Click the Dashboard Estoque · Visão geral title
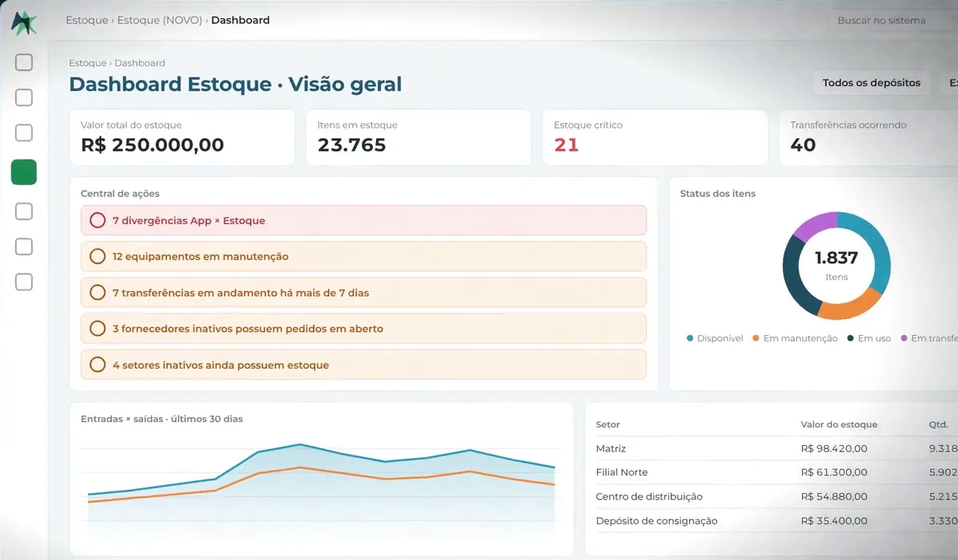The width and height of the screenshot is (958, 560). 236,84
